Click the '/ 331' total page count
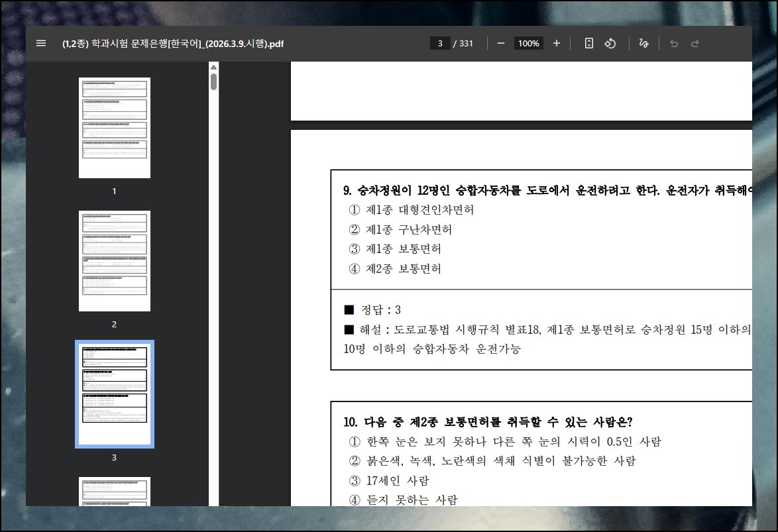Screen dimensions: 778x532 [x=463, y=44]
